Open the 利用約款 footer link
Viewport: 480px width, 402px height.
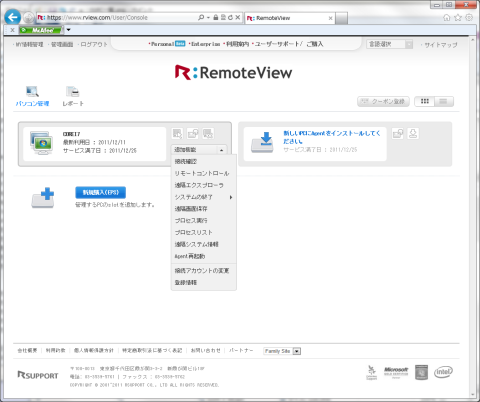pyautogui.click(x=55, y=350)
